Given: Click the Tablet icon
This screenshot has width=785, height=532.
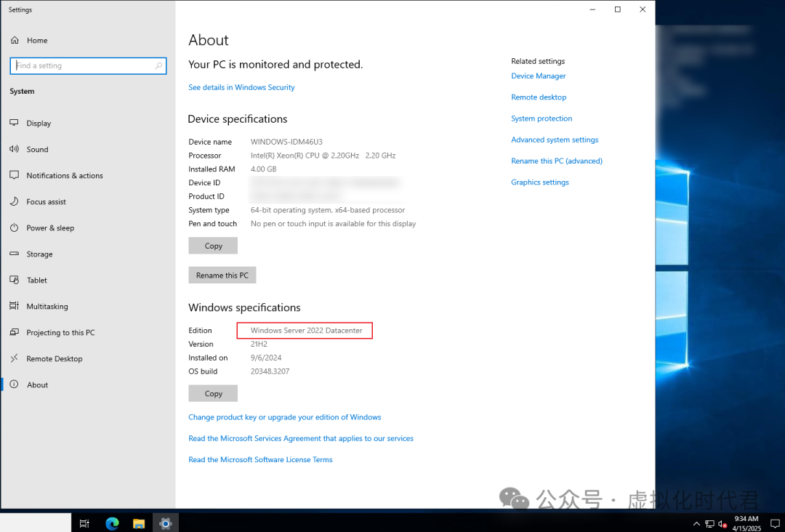Looking at the screenshot, I should (14, 280).
